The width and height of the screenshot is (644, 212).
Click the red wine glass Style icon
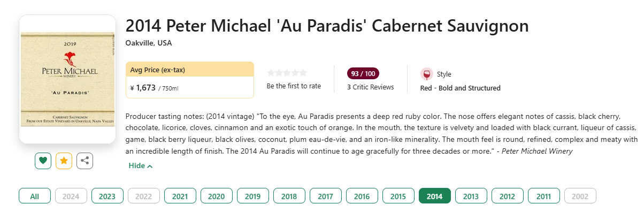point(426,74)
